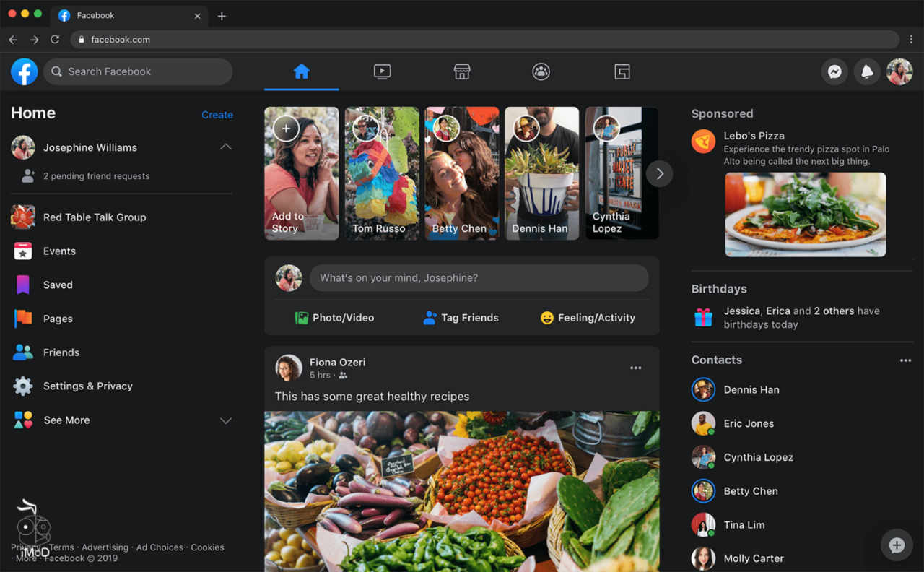
Task: Open the Home tab icon
Action: (302, 71)
